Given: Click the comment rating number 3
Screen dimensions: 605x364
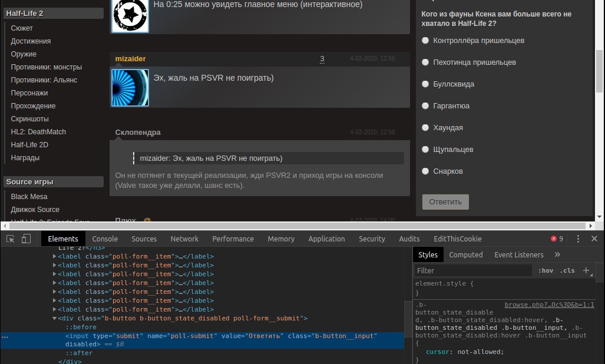Looking at the screenshot, I should pyautogui.click(x=322, y=59).
